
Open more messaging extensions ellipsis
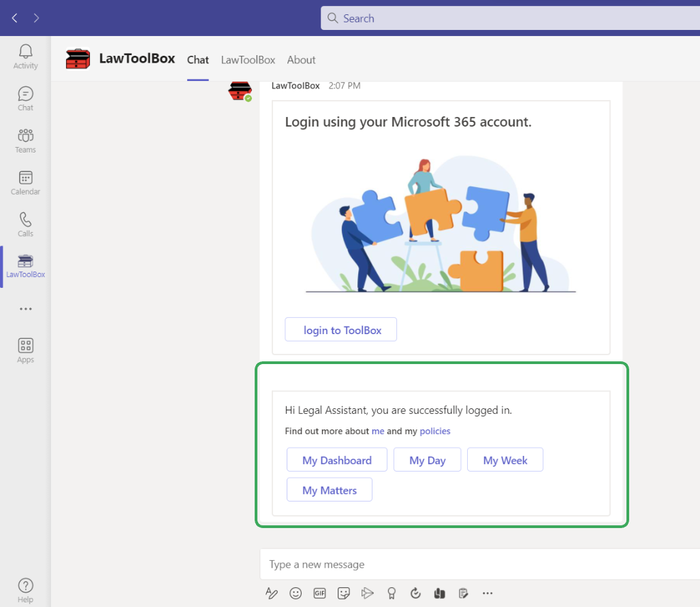[x=488, y=593]
